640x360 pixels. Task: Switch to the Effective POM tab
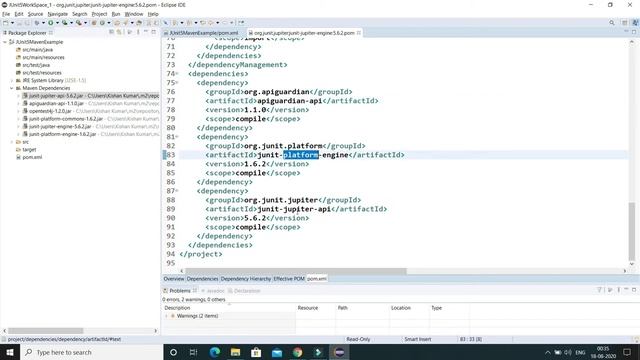pyautogui.click(x=289, y=279)
